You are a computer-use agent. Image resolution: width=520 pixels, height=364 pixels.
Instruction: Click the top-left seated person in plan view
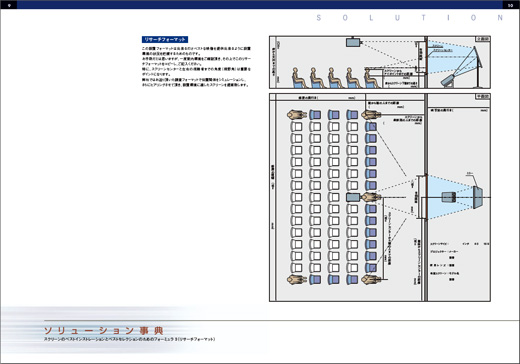(x=297, y=115)
